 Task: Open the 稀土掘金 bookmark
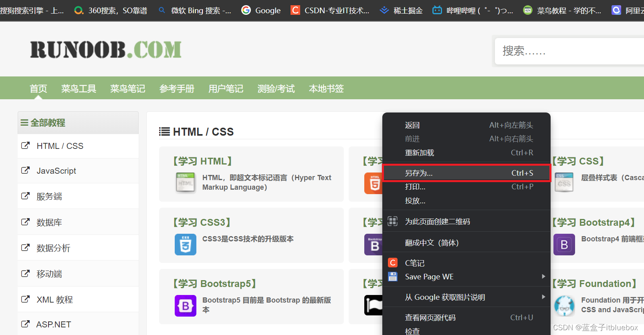point(401,10)
